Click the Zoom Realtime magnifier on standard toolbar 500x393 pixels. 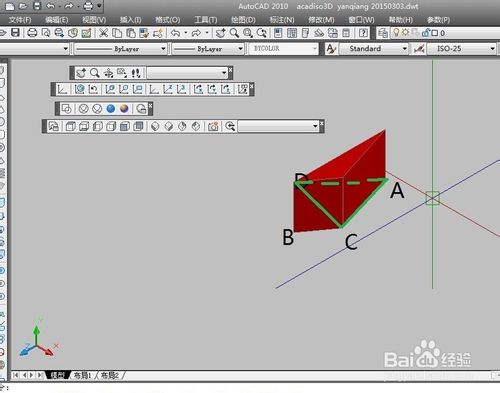[x=234, y=33]
